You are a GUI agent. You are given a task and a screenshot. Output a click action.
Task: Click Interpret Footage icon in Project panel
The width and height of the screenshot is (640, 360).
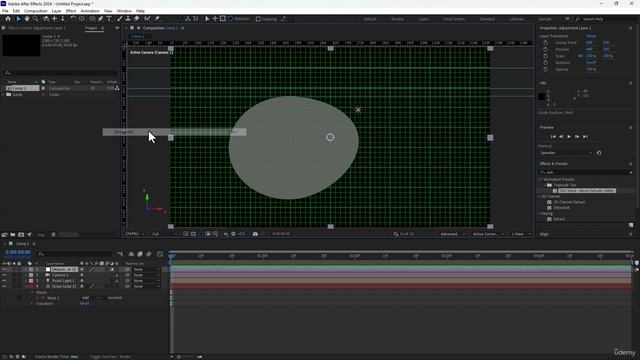[x=4, y=235]
